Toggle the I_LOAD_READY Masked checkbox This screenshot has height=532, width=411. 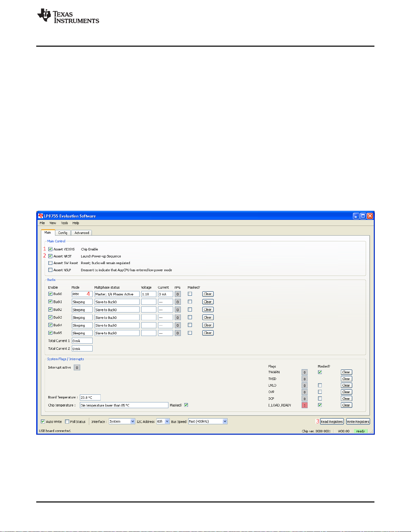(320, 405)
